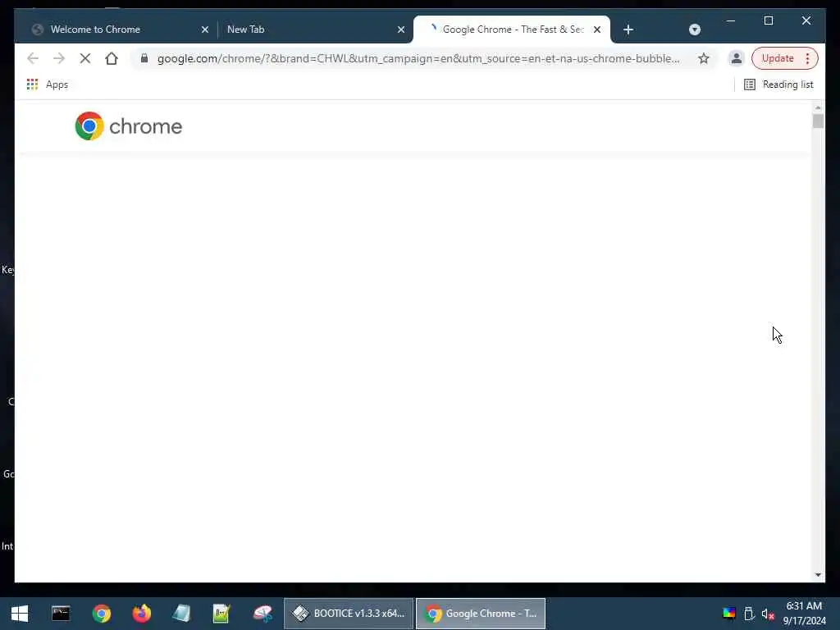Click the address bar URL

pos(418,58)
